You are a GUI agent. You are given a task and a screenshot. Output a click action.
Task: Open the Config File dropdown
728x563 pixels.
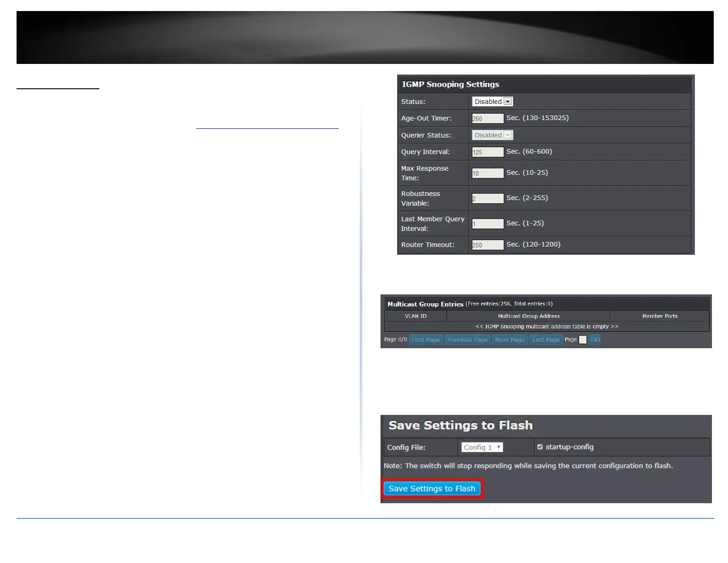point(482,447)
